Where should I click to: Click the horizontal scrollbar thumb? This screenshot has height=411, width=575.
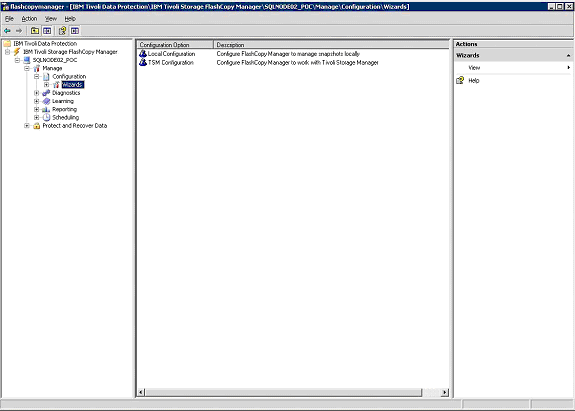pyautogui.click(x=283, y=392)
